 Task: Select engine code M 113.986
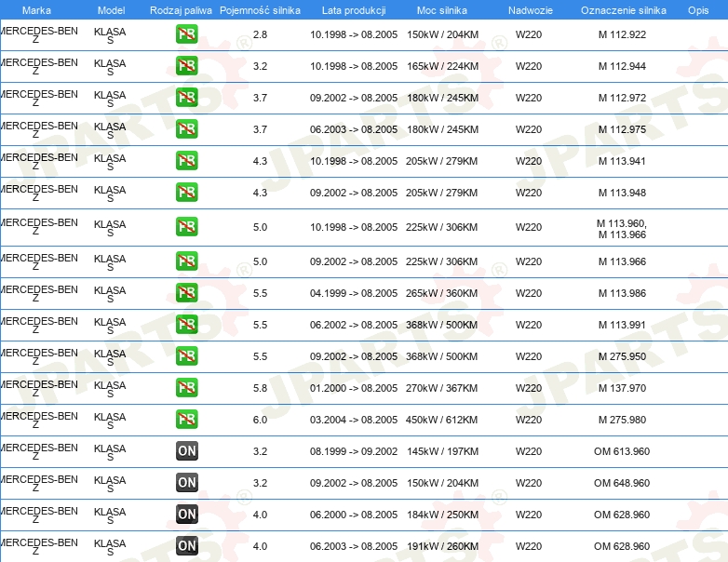tap(622, 293)
